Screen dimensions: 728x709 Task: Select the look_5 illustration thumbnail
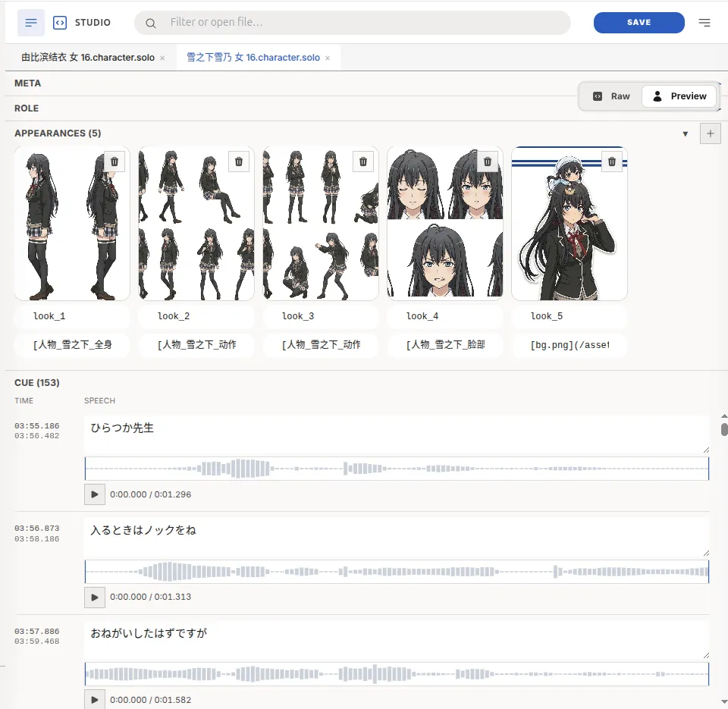[x=570, y=224]
